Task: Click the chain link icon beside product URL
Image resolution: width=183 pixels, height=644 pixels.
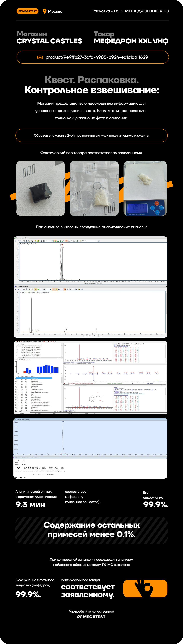Action: [40, 57]
